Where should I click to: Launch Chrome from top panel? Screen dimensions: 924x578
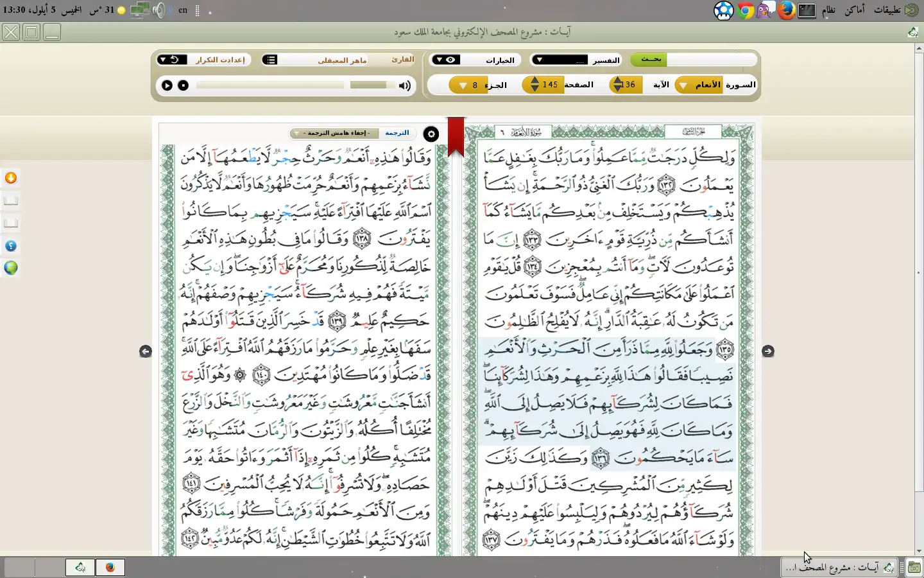pyautogui.click(x=746, y=10)
